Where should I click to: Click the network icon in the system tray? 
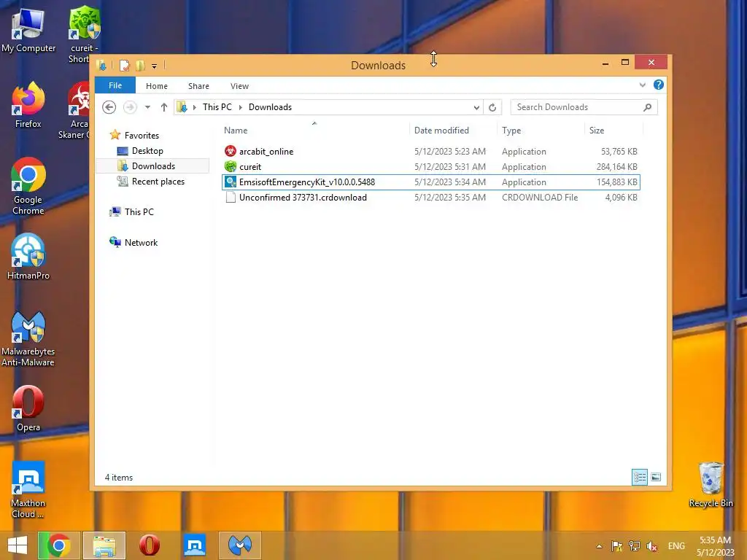pos(634,545)
